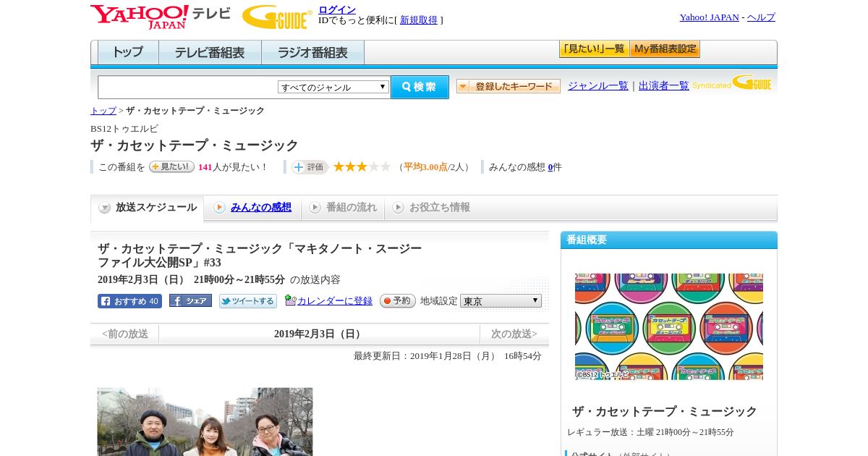Click the レギュラー放送 schedule text in sidebar
868x456 pixels.
650,432
